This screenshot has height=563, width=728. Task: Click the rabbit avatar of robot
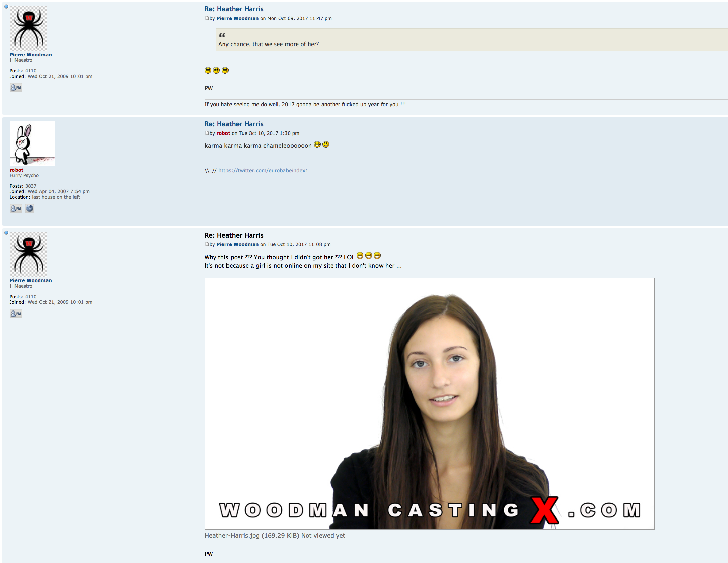[32, 144]
